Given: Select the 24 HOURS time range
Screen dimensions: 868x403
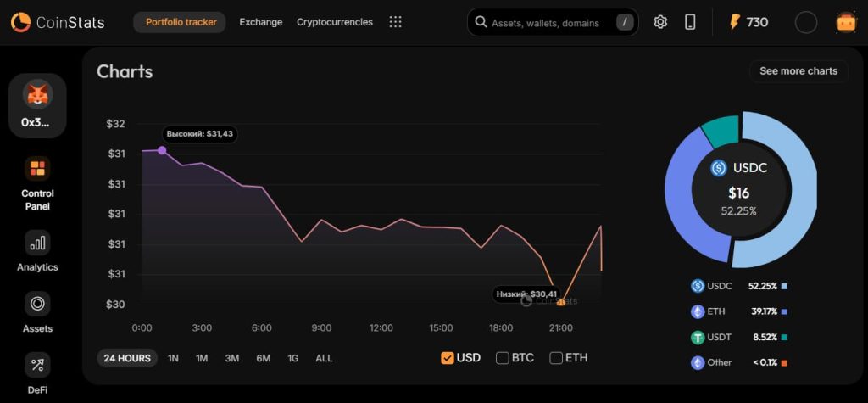Looking at the screenshot, I should click(x=127, y=358).
